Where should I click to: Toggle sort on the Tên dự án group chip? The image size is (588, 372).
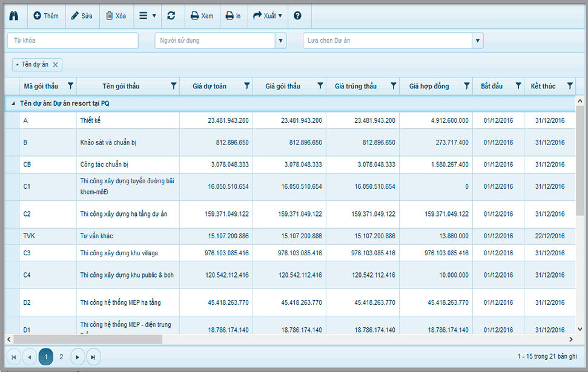32,65
